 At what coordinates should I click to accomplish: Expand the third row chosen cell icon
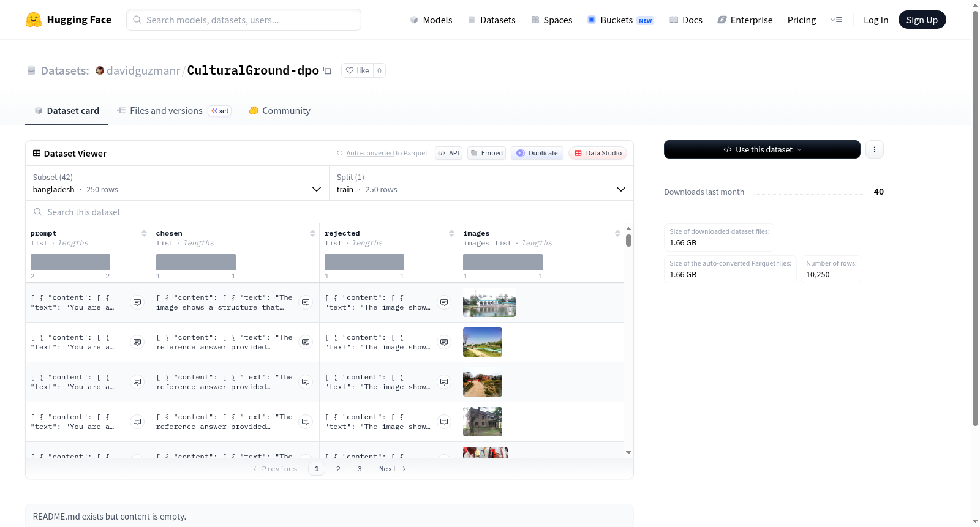306,382
